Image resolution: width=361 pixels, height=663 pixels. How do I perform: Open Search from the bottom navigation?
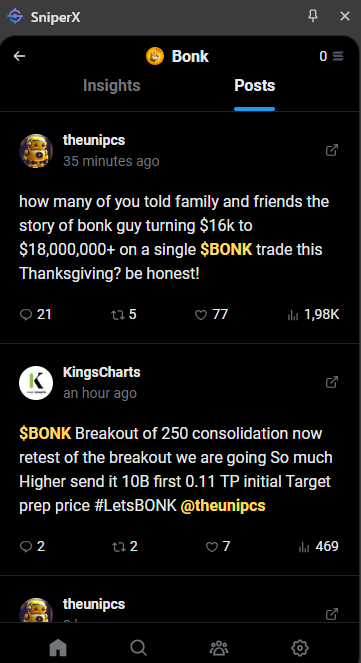(139, 647)
